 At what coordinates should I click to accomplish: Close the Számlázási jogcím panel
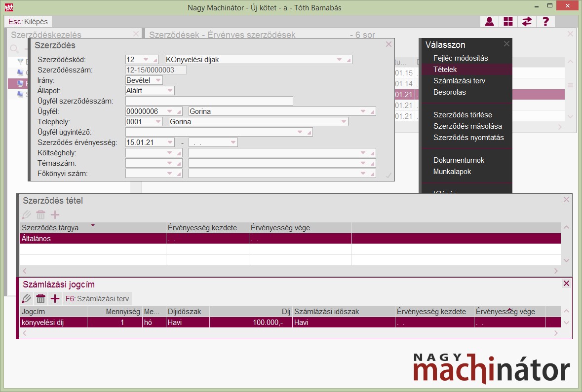[x=566, y=284]
